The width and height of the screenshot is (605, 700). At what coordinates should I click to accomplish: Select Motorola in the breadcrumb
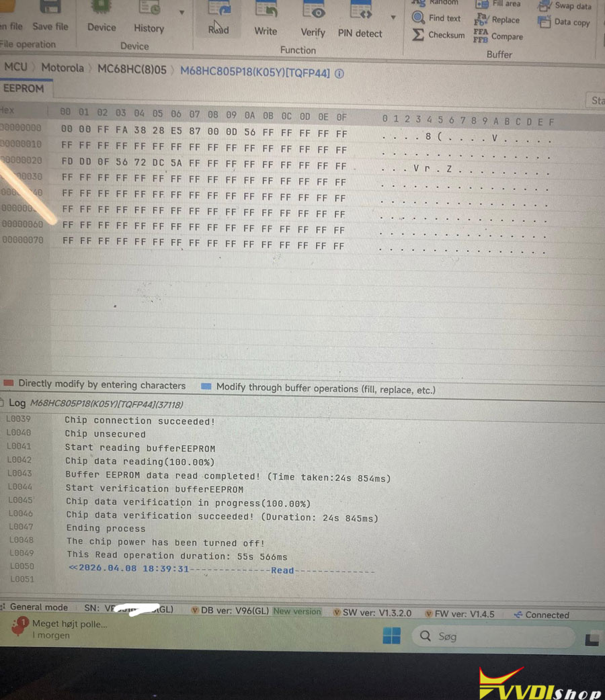[63, 68]
